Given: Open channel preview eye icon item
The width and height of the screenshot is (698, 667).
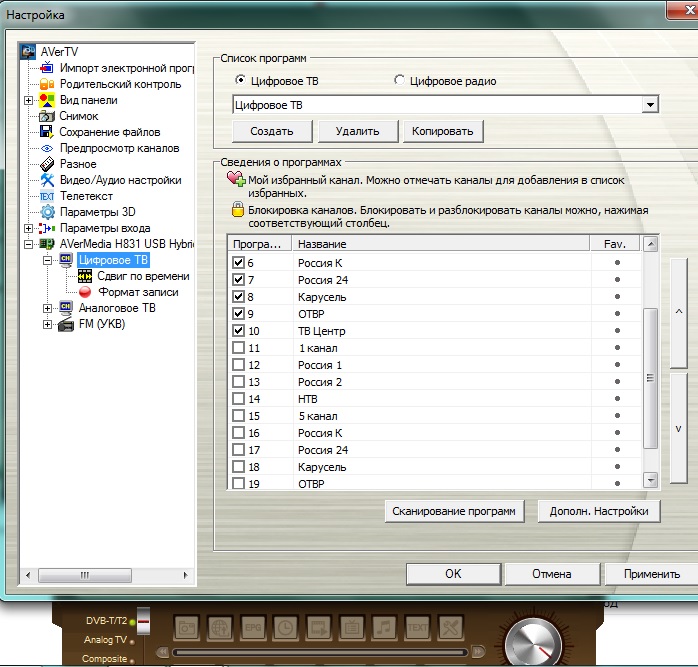Looking at the screenshot, I should [46, 148].
